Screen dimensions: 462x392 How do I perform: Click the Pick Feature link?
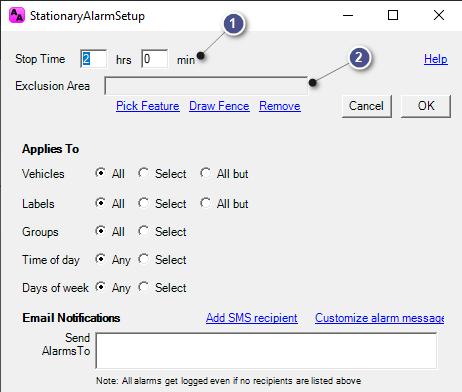pyautogui.click(x=148, y=106)
